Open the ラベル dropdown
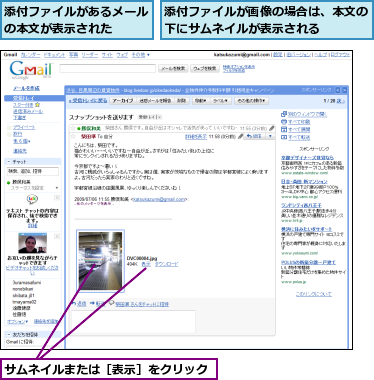 (x=220, y=101)
